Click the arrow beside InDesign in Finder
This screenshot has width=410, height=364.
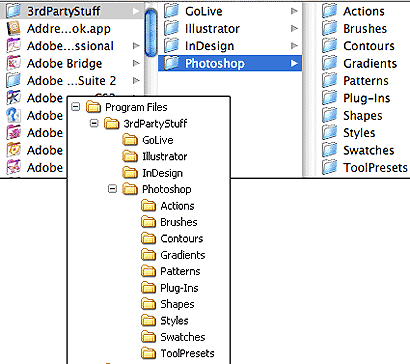coord(294,46)
